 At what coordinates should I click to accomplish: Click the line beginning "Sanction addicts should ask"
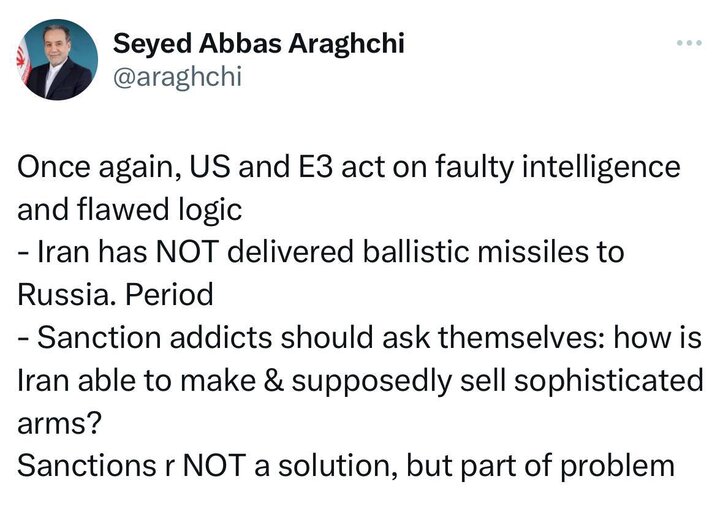(360, 338)
